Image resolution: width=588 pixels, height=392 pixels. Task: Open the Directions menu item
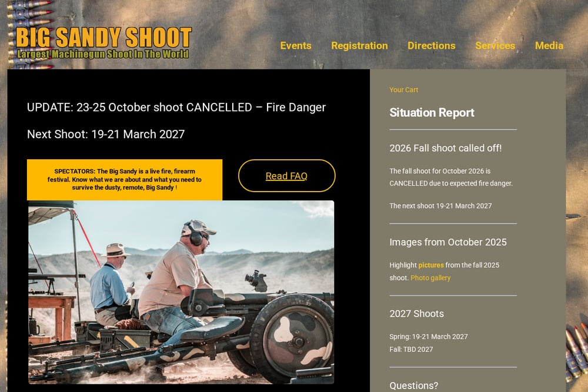431,46
